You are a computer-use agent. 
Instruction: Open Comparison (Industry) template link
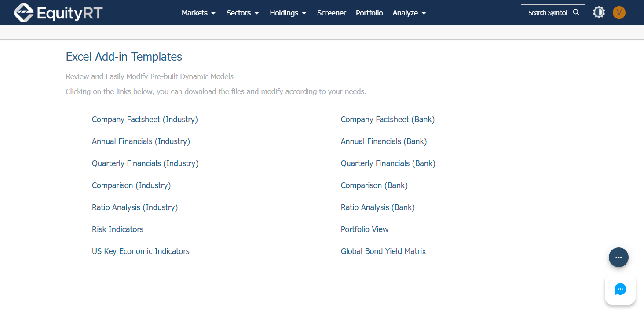[131, 185]
